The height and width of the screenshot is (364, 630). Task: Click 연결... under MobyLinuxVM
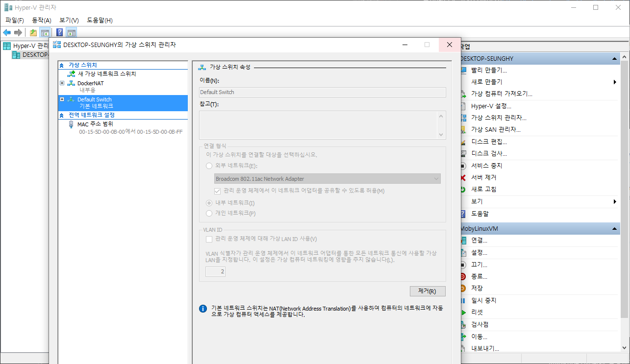point(479,241)
